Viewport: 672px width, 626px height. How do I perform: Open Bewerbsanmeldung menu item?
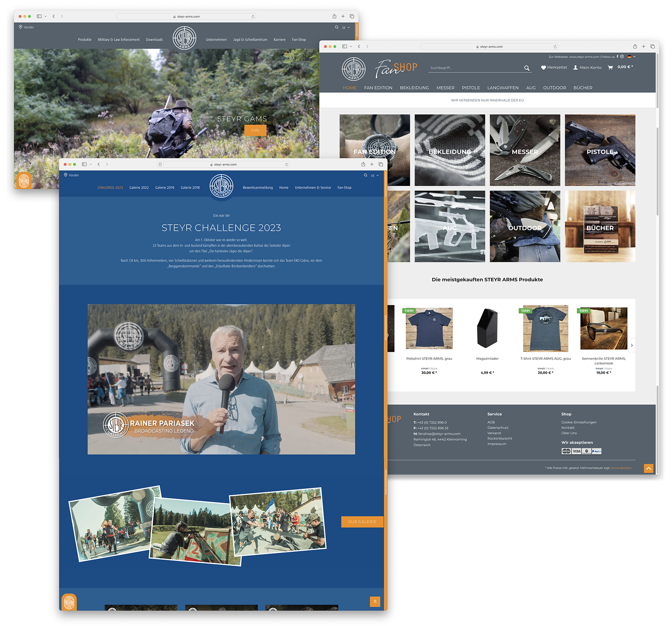tap(258, 188)
